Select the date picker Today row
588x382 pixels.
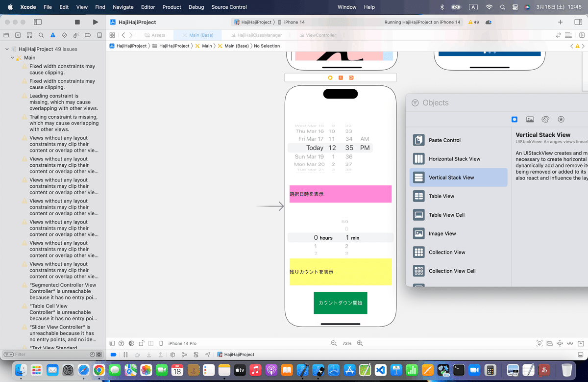click(331, 148)
